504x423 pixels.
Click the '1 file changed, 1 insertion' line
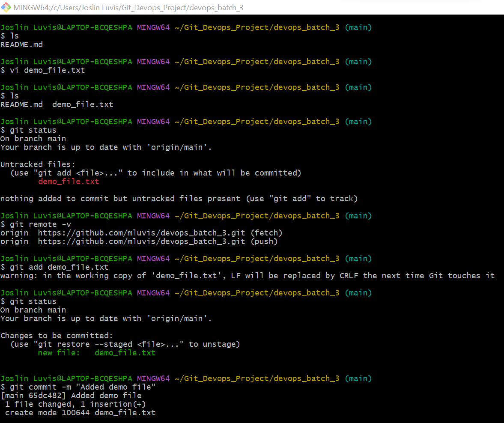[x=75, y=404]
